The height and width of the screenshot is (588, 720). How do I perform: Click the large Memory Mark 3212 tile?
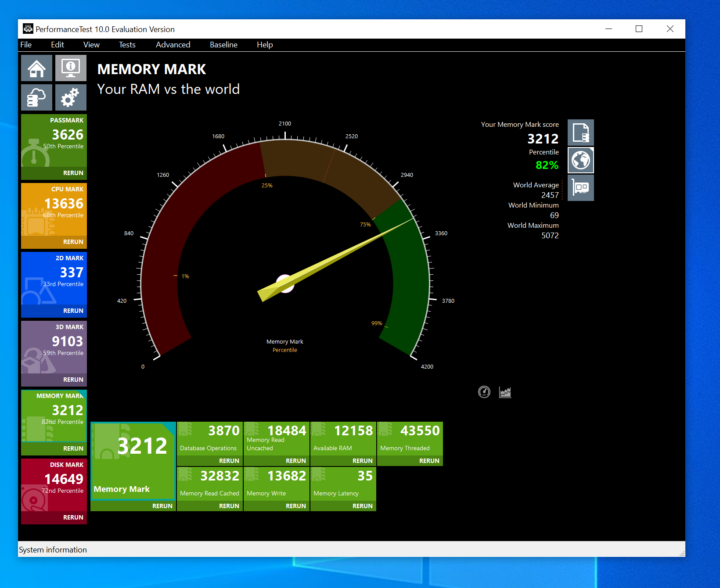pos(133,461)
